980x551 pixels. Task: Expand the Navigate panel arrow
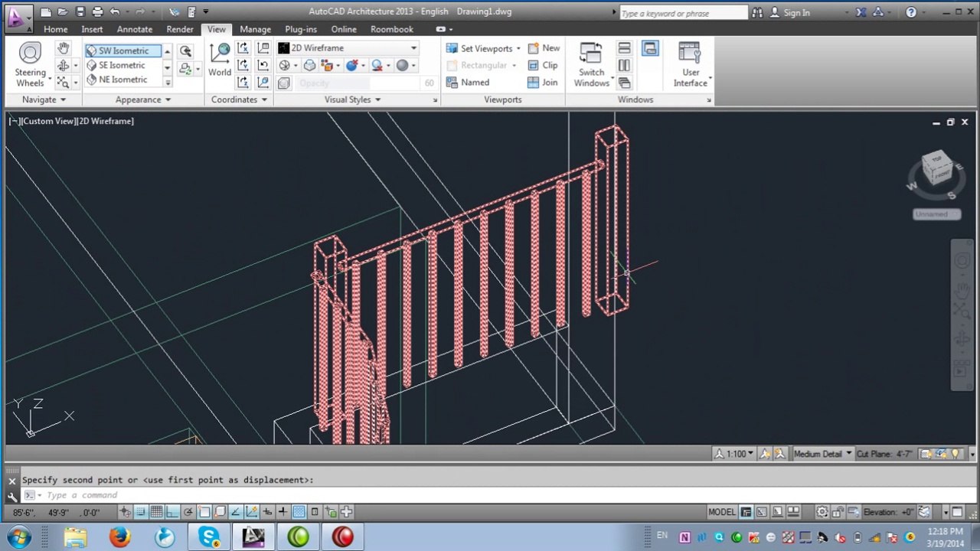pos(63,99)
